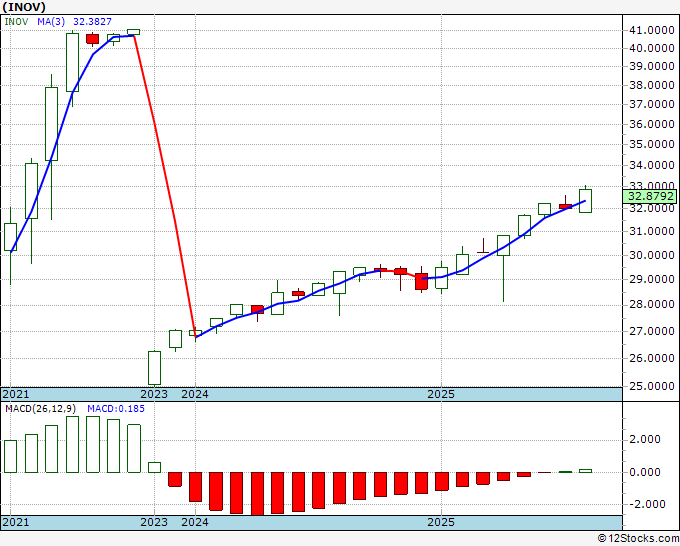
Task: Click the last green MACD histogram bar
Action: point(585,471)
